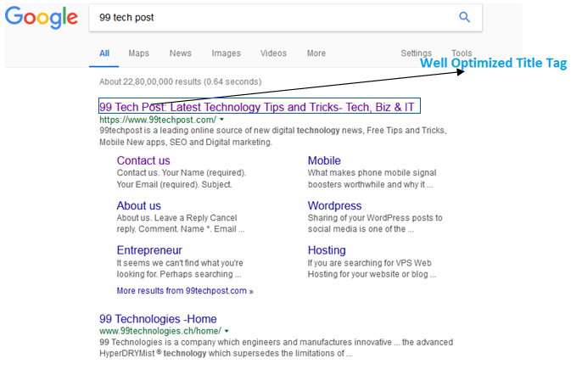Open the Images tab
Screen dimensions: 582x392
[x=226, y=53]
